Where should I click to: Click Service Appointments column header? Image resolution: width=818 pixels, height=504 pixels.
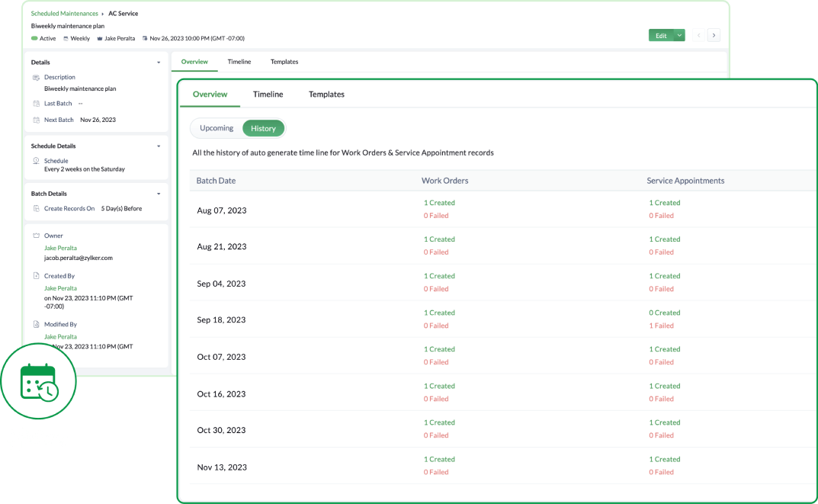click(x=685, y=181)
